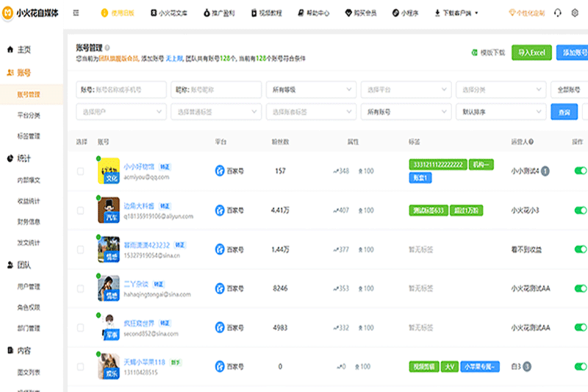
Task: Open the 小小好物馆 account name link
Action: [x=139, y=166]
